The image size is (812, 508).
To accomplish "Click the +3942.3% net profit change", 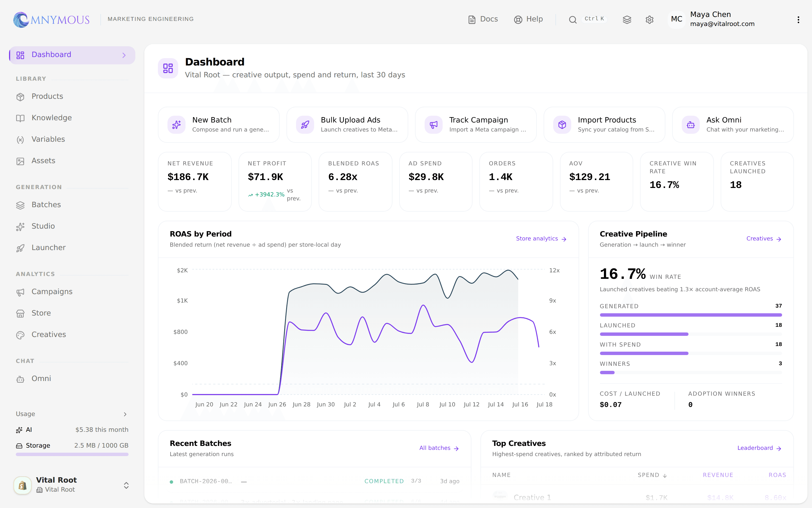I will (266, 194).
